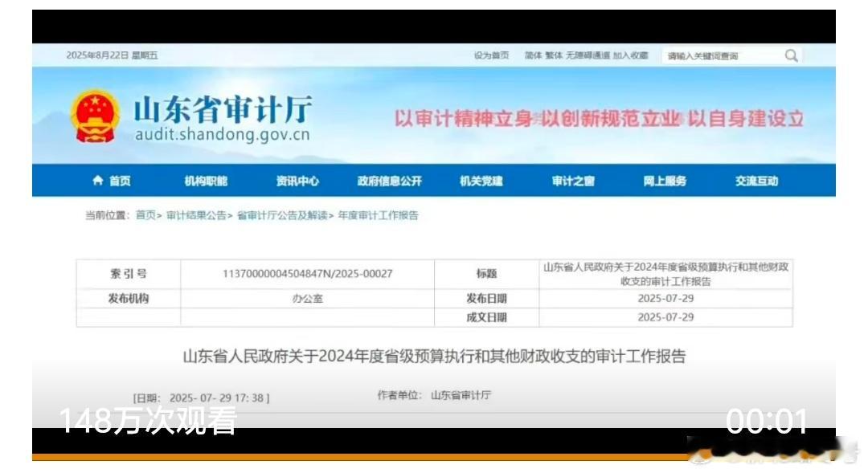The image size is (868, 473).
Task: Click the search magnifier icon
Action: (792, 55)
